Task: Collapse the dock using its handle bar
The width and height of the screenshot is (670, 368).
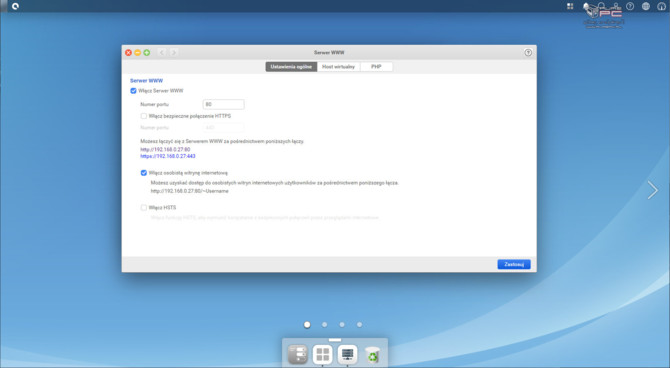Action: [x=335, y=340]
